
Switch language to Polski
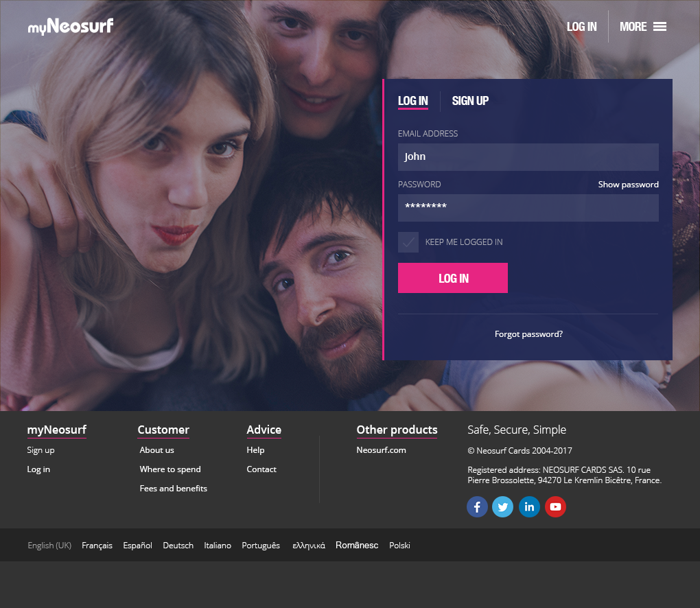point(399,545)
